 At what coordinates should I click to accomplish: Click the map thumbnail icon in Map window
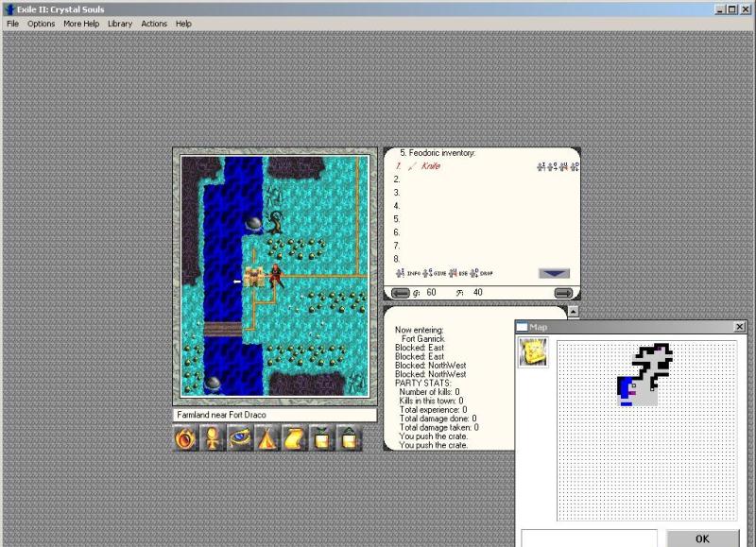pos(532,352)
